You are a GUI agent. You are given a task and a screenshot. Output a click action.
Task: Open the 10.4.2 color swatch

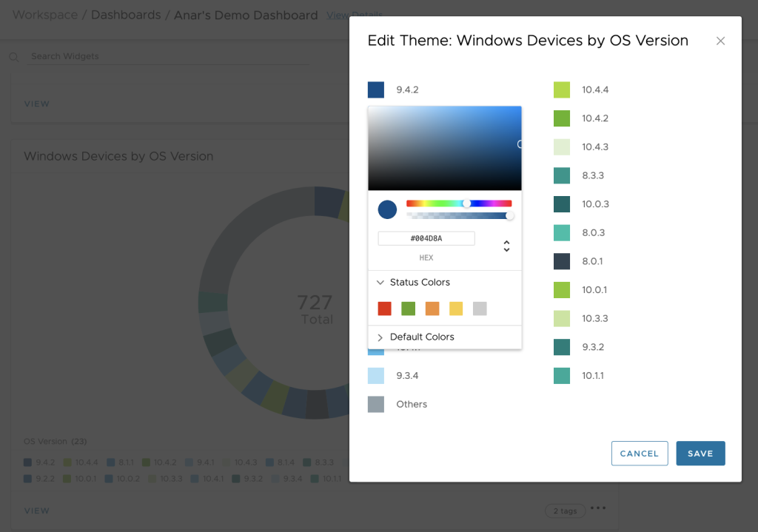562,118
